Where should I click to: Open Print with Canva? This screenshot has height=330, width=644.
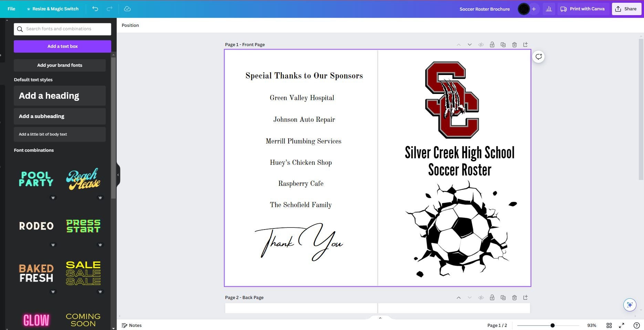coord(582,9)
